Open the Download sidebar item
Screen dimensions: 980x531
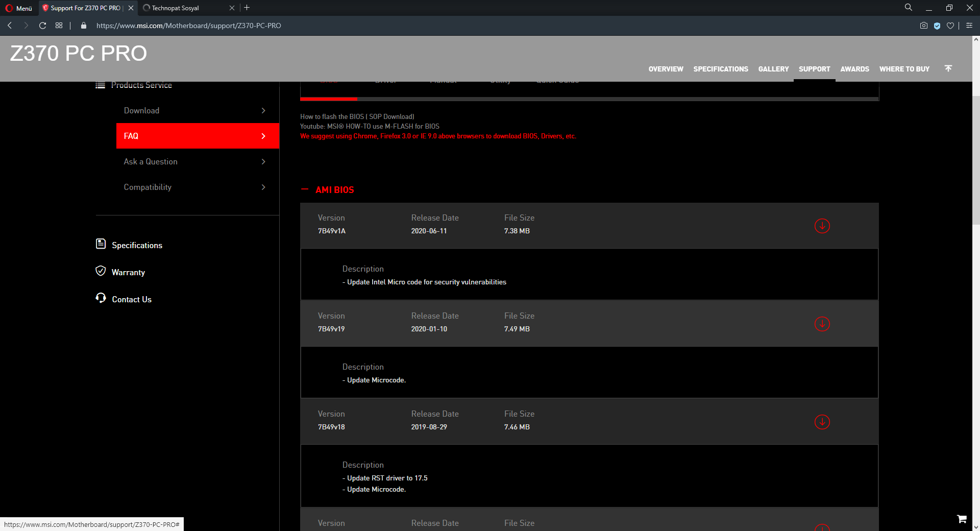pyautogui.click(x=198, y=110)
